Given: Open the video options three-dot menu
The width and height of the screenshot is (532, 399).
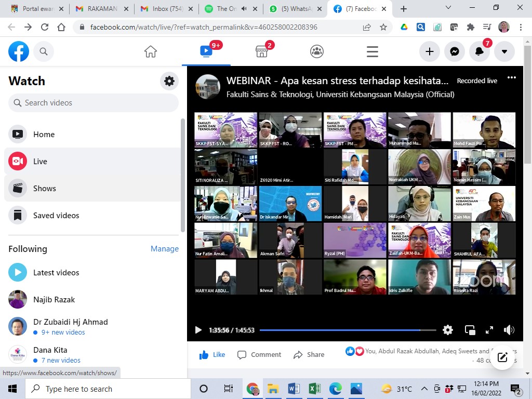Looking at the screenshot, I should 512,78.
